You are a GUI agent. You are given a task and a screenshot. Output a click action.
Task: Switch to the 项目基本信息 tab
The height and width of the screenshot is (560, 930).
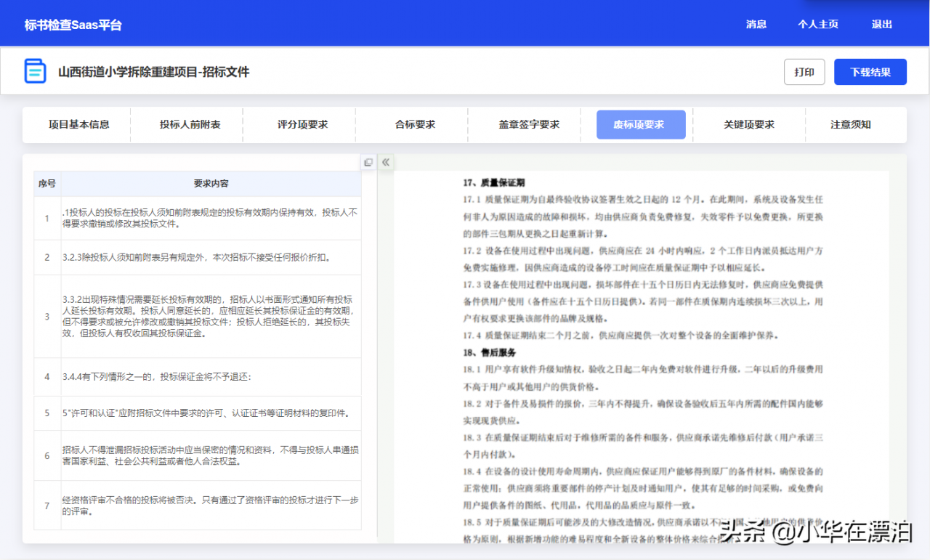pos(79,124)
